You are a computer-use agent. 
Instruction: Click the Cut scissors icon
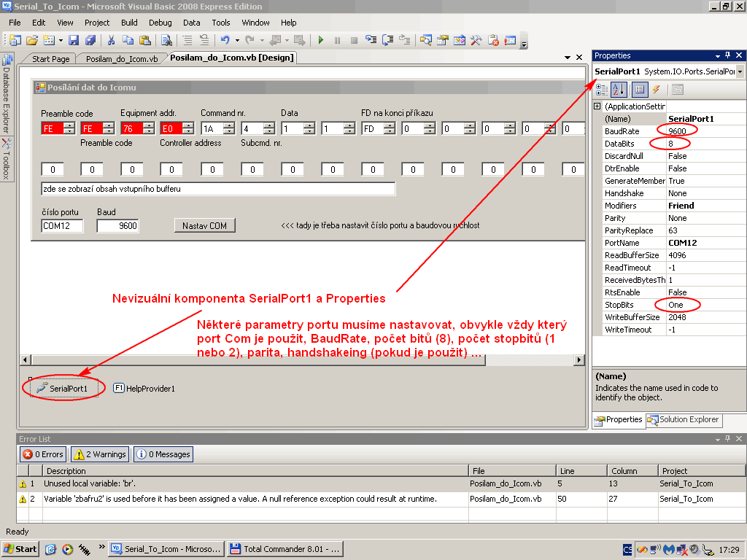(112, 40)
